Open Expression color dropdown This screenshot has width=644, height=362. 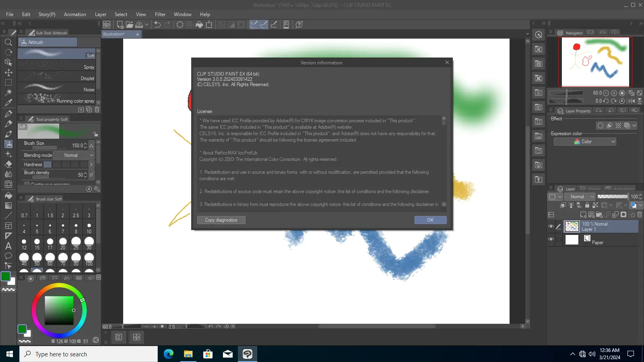coord(585,142)
